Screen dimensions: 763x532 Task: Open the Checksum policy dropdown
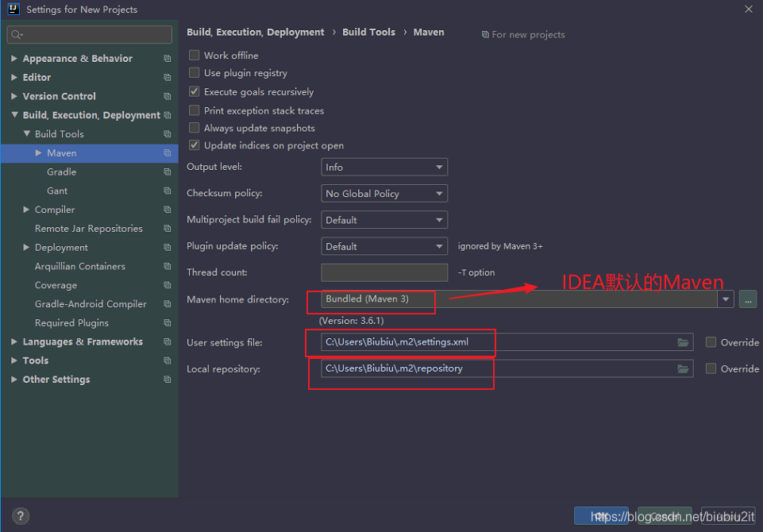[x=384, y=193]
